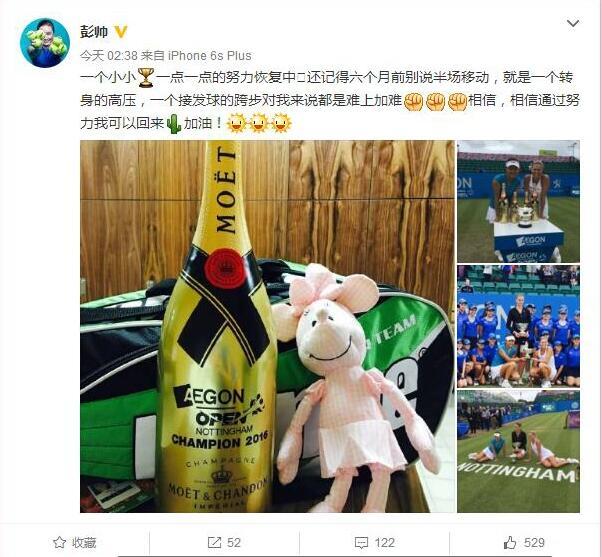Open the comments icon showing 122
The image size is (602, 557).
375,542
